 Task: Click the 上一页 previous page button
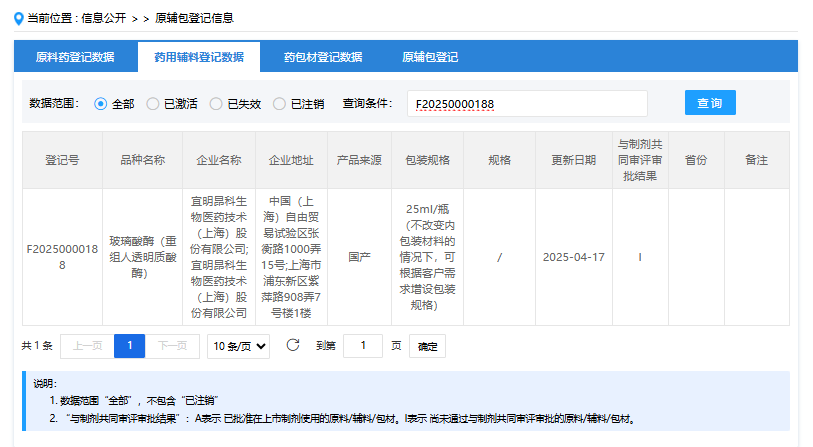click(x=87, y=346)
